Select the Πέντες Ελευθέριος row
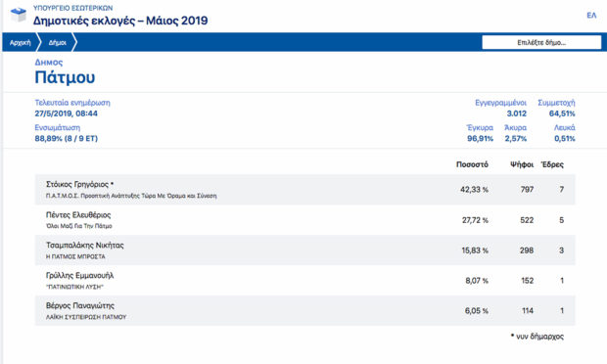This screenshot has width=607, height=364. [305, 220]
